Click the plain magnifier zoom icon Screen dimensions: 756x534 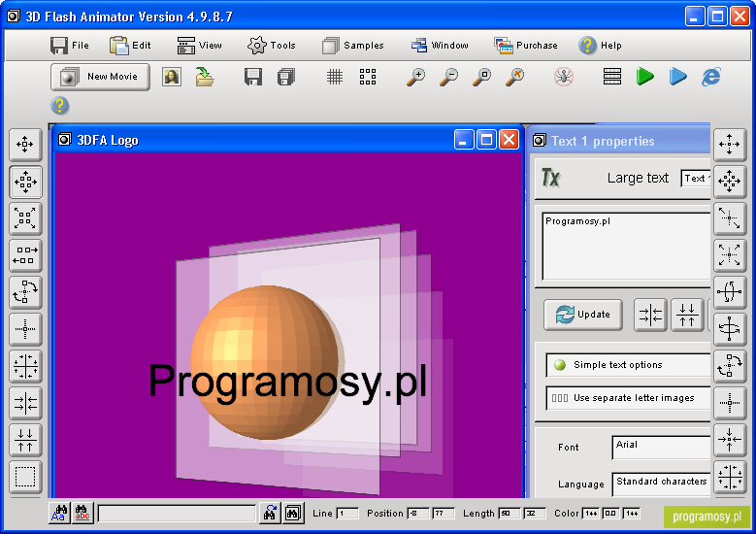(x=481, y=77)
